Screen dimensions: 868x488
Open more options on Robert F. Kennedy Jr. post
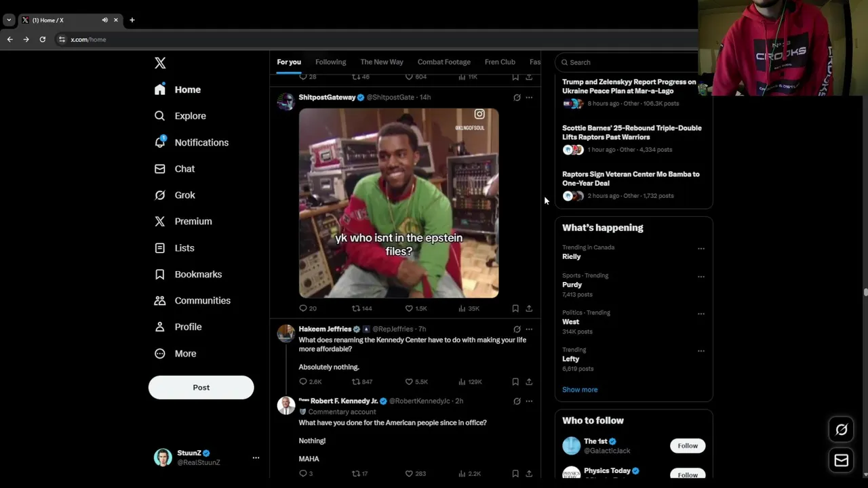(529, 401)
